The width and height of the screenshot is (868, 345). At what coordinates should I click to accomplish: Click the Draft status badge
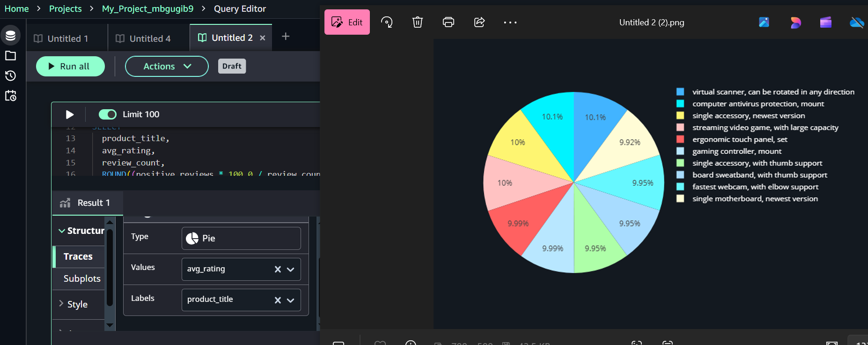[x=232, y=66]
